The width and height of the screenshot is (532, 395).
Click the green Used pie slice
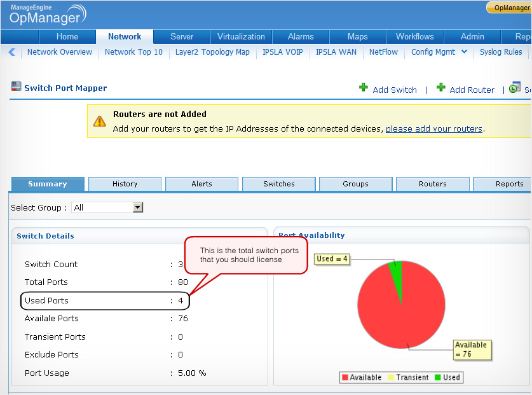[397, 275]
